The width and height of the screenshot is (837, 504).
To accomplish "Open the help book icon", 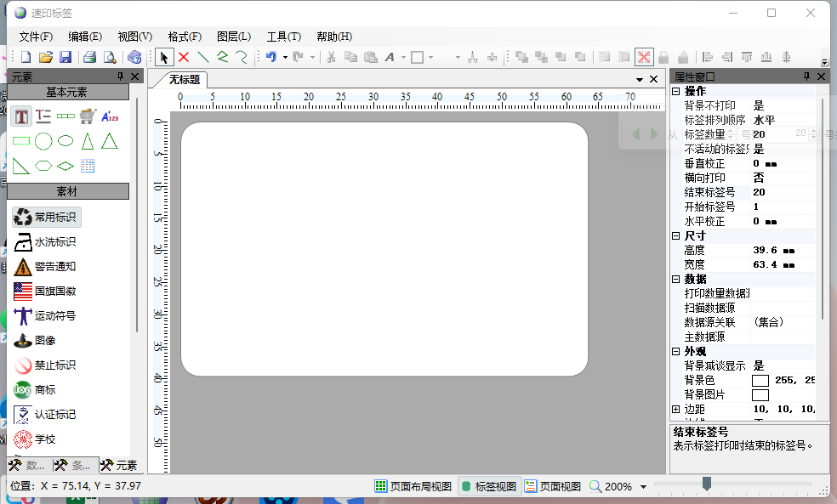I will [134, 57].
